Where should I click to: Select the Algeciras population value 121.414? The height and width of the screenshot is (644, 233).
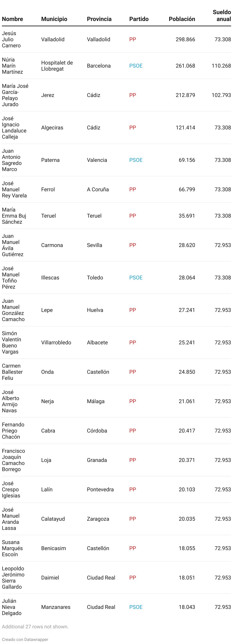click(185, 128)
